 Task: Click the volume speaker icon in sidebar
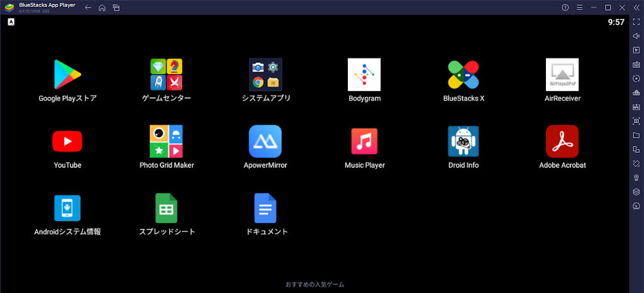click(636, 36)
